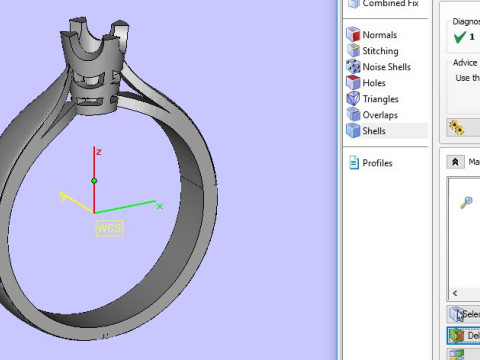Select the Noise Shells fix icon
This screenshot has height=360, width=480.
(353, 66)
